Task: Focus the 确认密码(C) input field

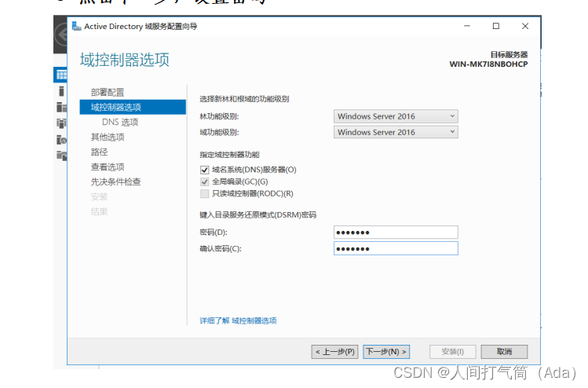Action: click(396, 248)
